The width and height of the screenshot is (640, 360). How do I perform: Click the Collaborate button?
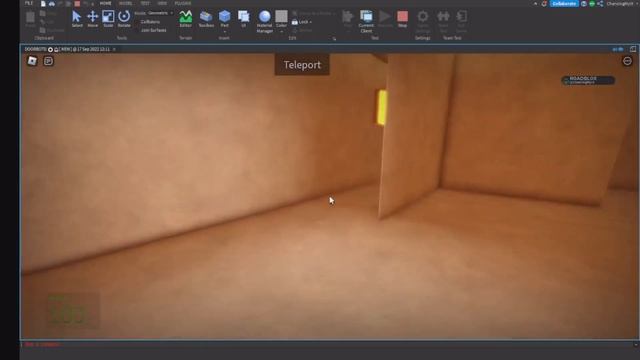pyautogui.click(x=564, y=4)
